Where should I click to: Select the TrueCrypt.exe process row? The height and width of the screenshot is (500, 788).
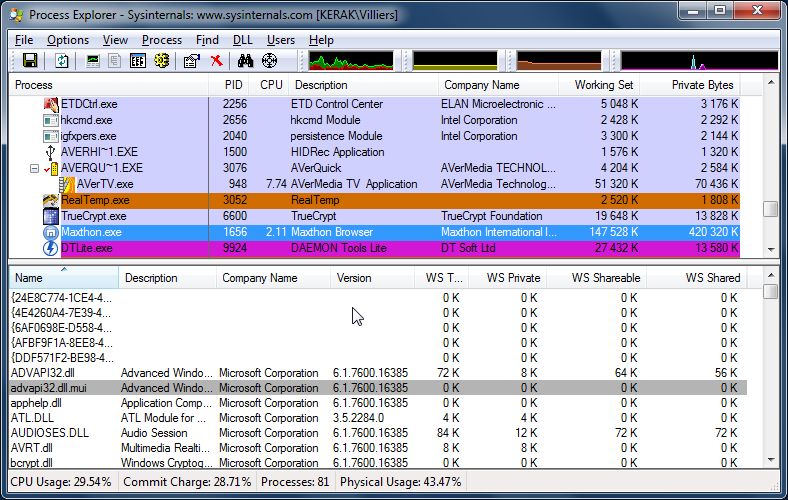click(x=94, y=216)
